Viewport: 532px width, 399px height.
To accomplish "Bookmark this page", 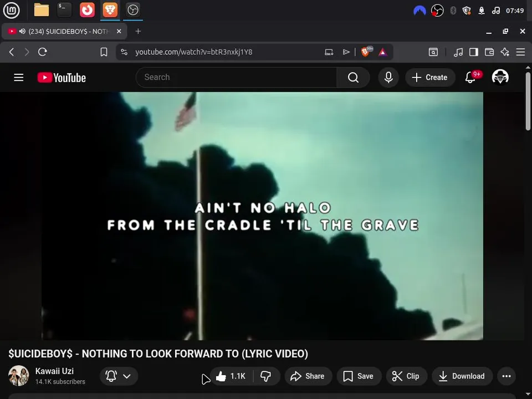I will pyautogui.click(x=104, y=52).
